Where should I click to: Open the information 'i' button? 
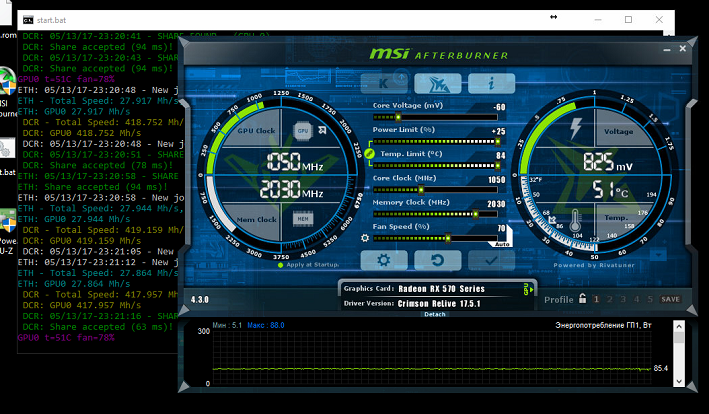coord(491,83)
